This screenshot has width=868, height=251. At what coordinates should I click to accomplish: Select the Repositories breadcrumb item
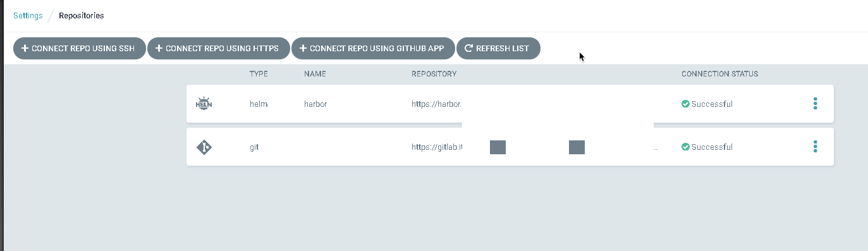[82, 15]
